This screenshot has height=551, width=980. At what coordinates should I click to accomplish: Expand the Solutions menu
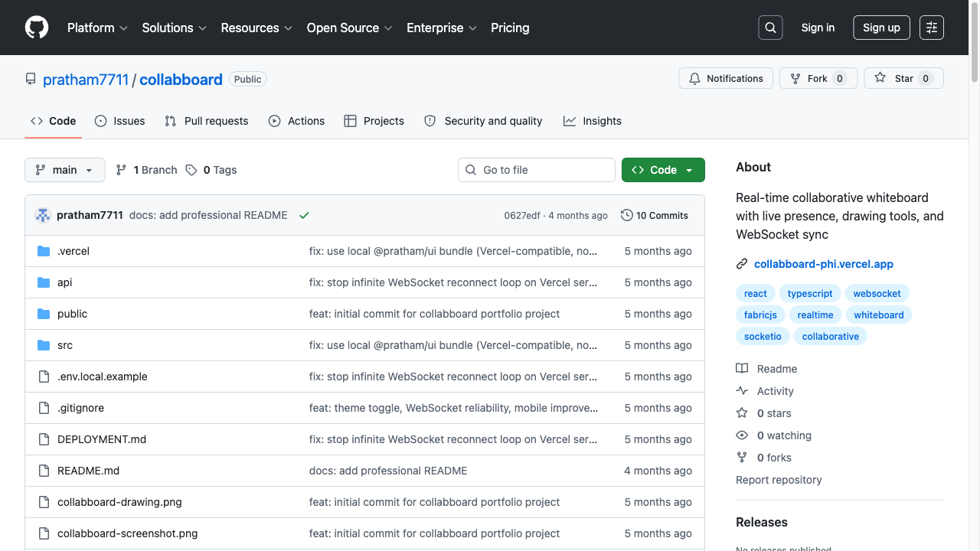pos(175,28)
